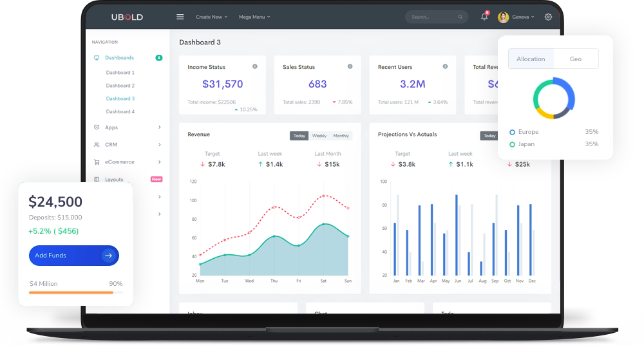Click Total sales: 2398 text
Image resolution: width=644 pixels, height=347 pixels.
[x=301, y=102]
